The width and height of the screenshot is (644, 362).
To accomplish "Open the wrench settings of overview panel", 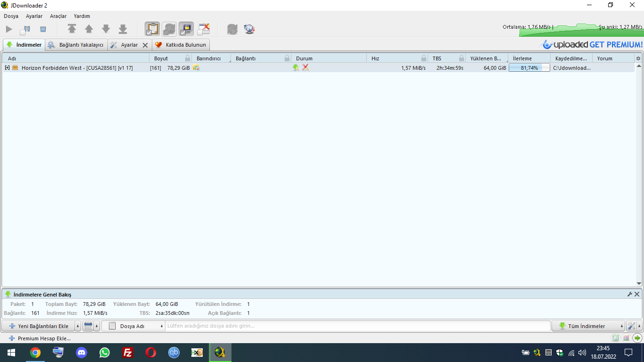I will [629, 294].
